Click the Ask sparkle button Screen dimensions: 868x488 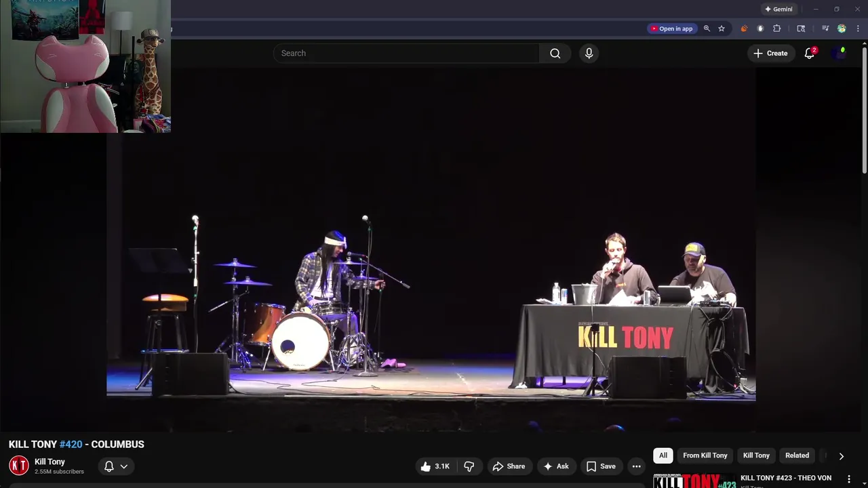click(x=555, y=466)
